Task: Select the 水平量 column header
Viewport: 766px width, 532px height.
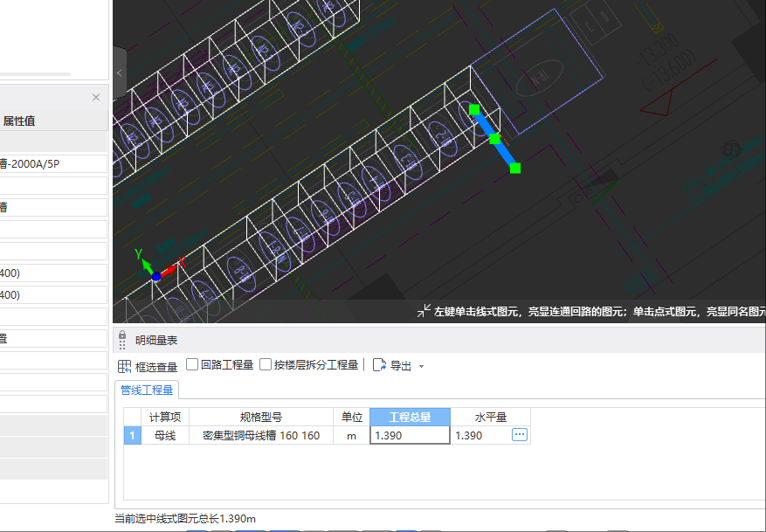Action: coord(491,417)
